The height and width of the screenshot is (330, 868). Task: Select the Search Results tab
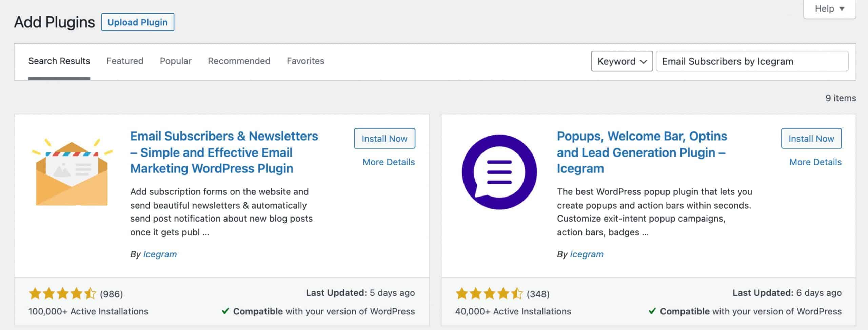pyautogui.click(x=59, y=61)
